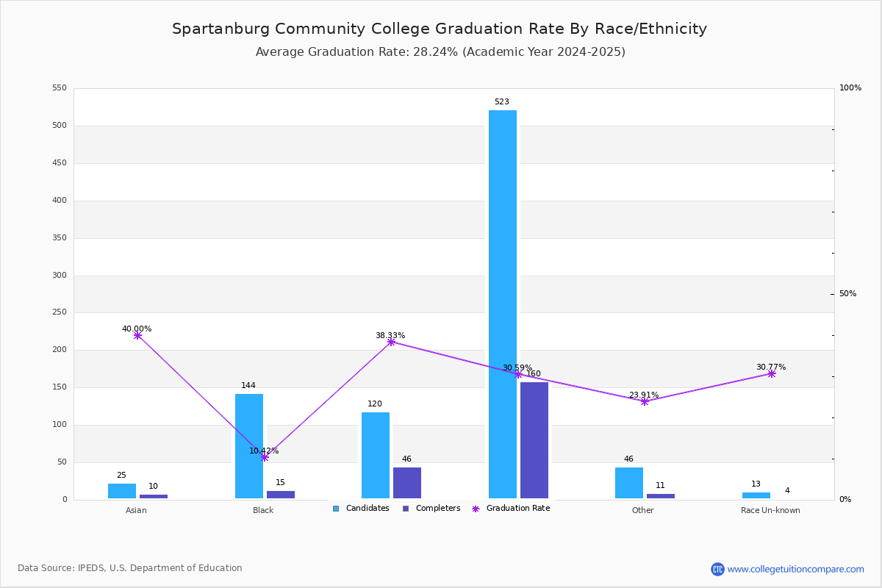The height and width of the screenshot is (588, 882).
Task: Select the Black 10.42% graduation rate marker
Action: (265, 457)
